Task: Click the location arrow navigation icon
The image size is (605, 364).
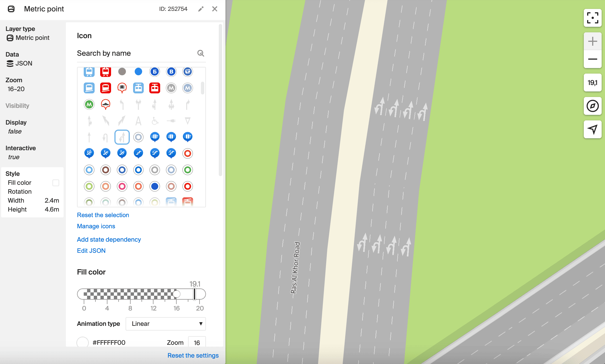Action: pyautogui.click(x=592, y=129)
